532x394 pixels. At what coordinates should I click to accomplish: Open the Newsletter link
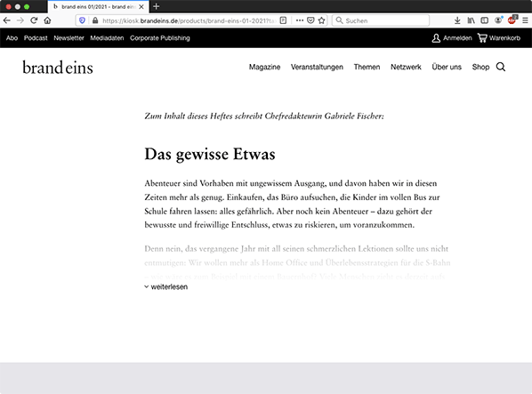tap(69, 38)
